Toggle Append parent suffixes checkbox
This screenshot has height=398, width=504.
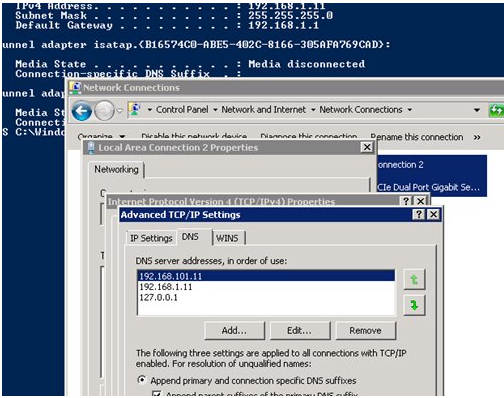click(156, 394)
